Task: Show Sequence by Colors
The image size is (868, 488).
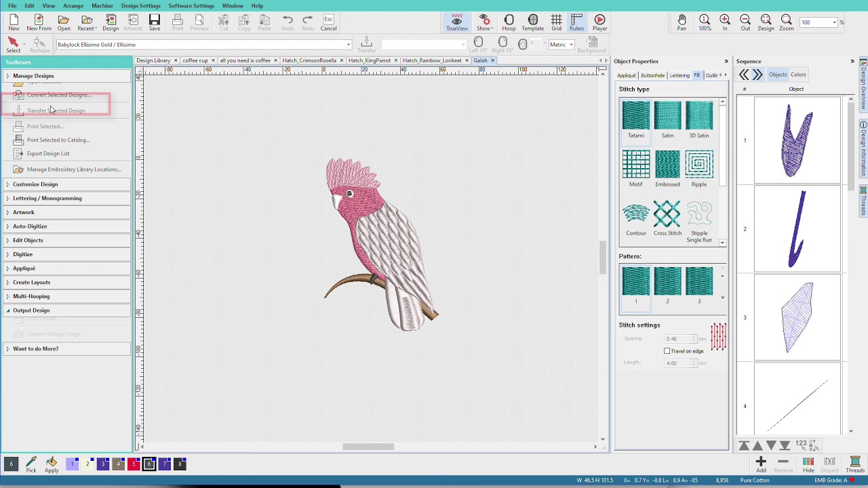Action: (x=798, y=75)
